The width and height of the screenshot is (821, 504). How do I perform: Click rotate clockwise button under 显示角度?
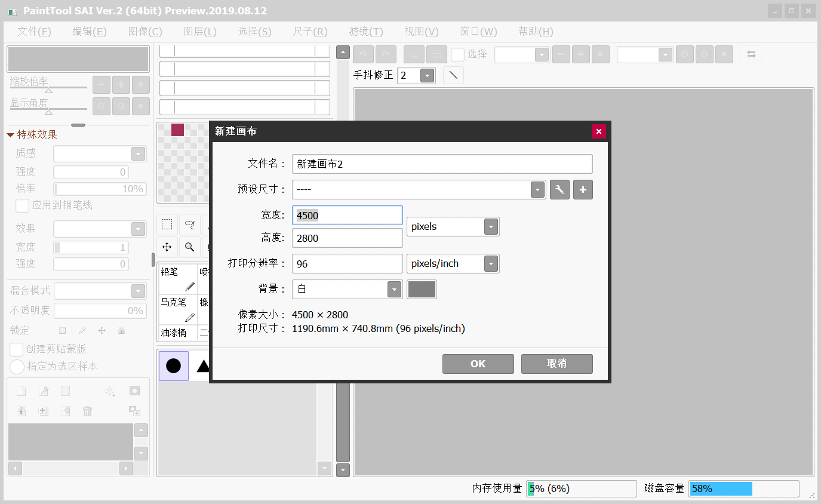(121, 106)
